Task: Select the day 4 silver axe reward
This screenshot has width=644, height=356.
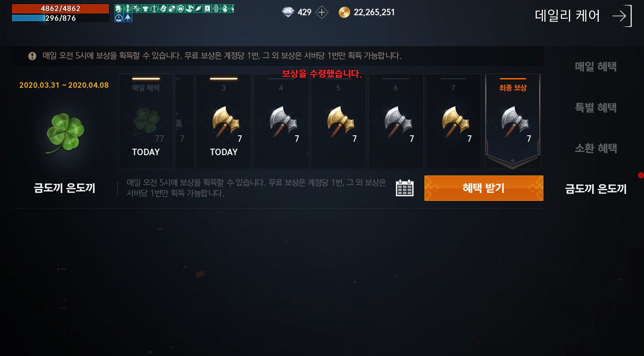Action: (281, 121)
